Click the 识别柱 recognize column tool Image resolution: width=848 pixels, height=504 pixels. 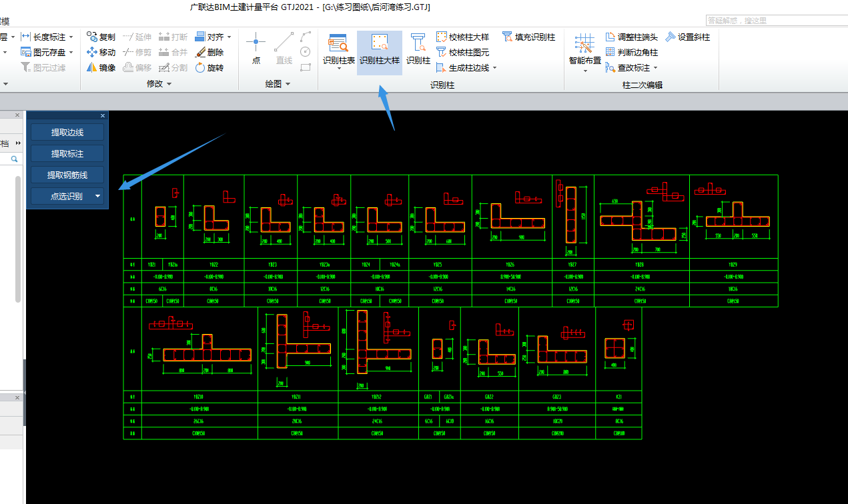tap(418, 49)
